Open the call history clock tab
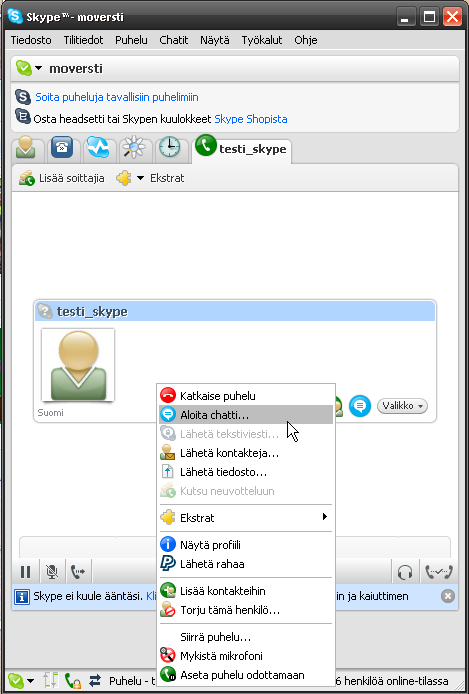The image size is (469, 694). [169, 148]
